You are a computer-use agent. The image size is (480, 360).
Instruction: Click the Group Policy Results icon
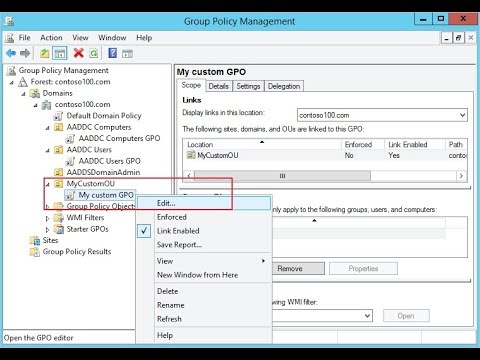click(35, 252)
